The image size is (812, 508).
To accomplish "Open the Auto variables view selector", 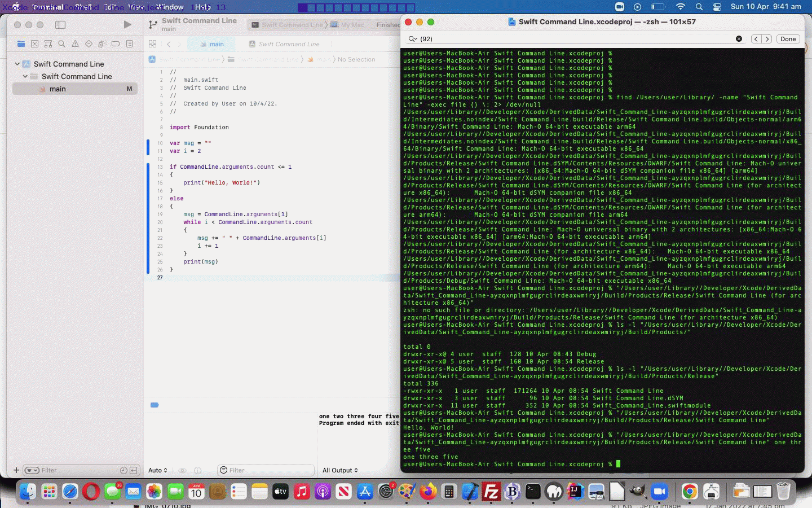I will [158, 470].
